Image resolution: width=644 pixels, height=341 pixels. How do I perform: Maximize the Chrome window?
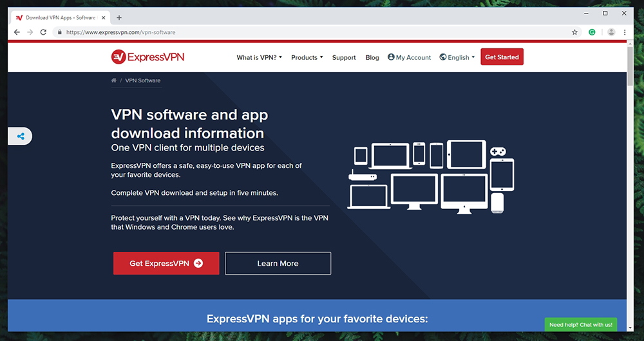tap(605, 14)
